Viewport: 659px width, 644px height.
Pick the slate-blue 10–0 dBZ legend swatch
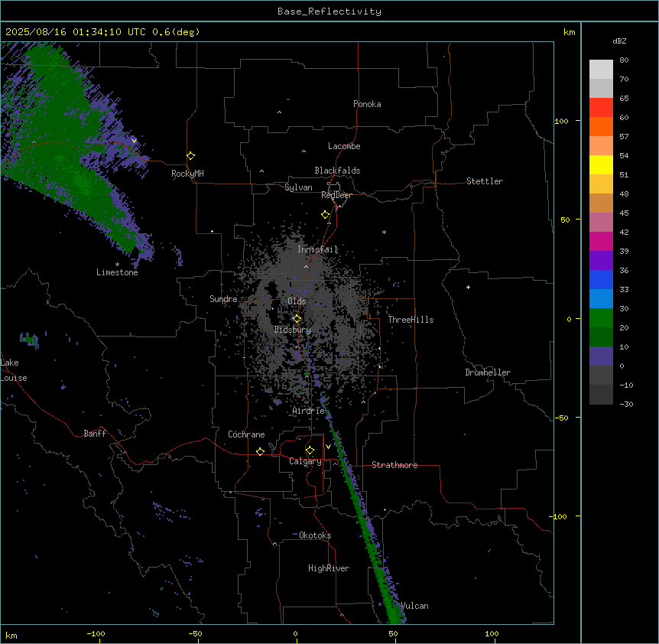(601, 356)
